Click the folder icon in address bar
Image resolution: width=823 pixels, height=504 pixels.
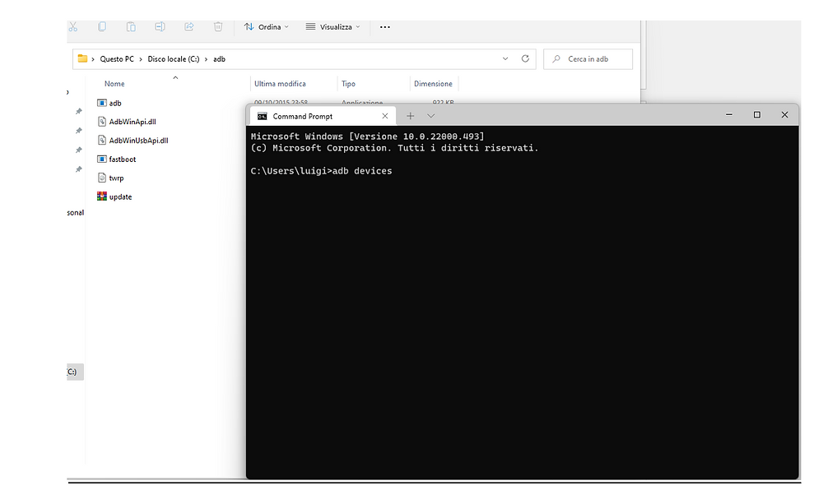(82, 58)
